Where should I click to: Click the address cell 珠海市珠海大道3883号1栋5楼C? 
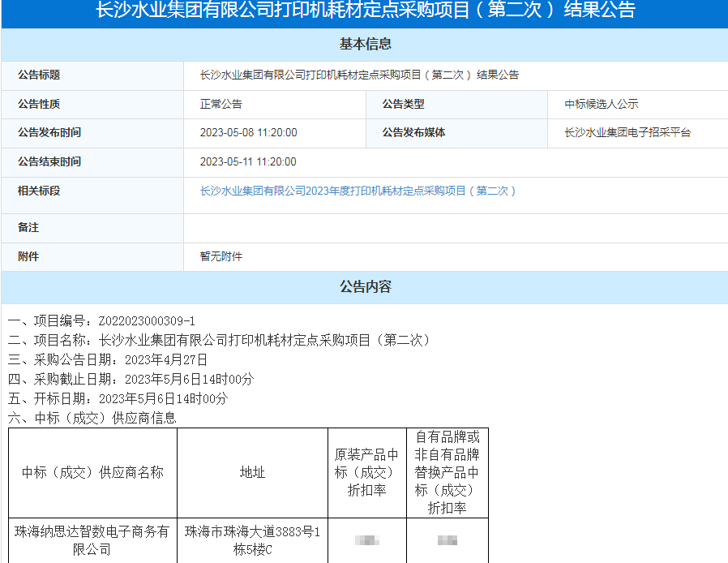click(253, 541)
